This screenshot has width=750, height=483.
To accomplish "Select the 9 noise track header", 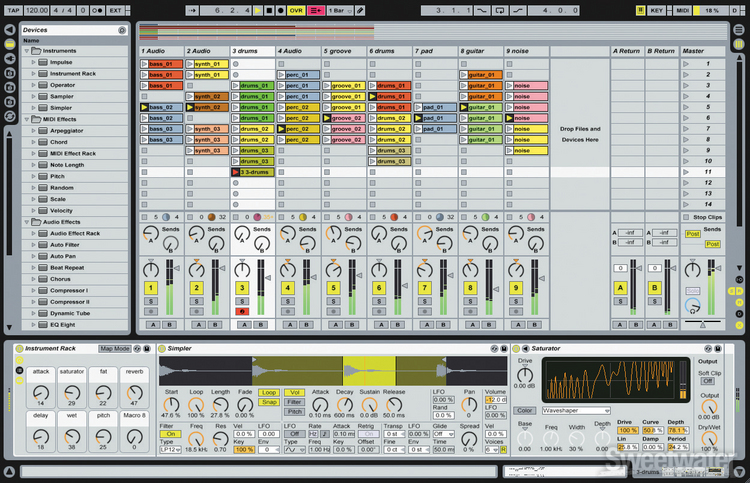I will (x=527, y=51).
